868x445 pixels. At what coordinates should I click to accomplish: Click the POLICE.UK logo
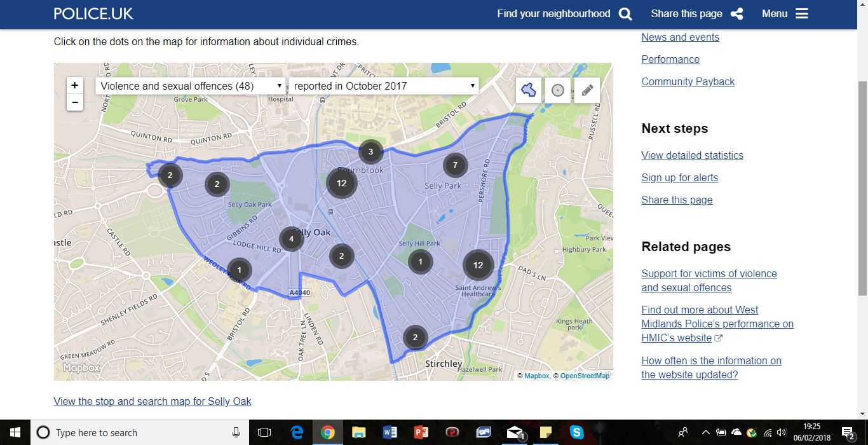coord(93,14)
